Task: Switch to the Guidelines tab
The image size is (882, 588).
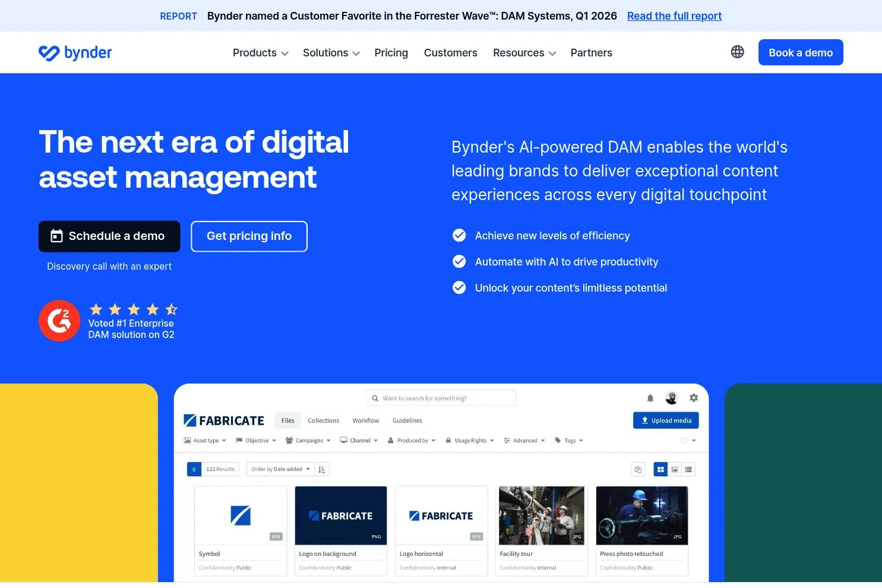Action: coord(407,421)
